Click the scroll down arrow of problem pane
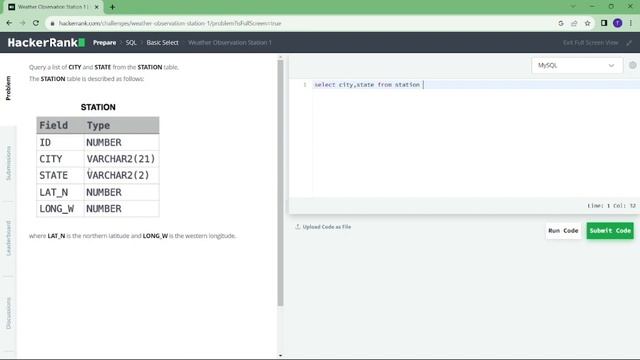The image size is (640, 360). tap(280, 356)
